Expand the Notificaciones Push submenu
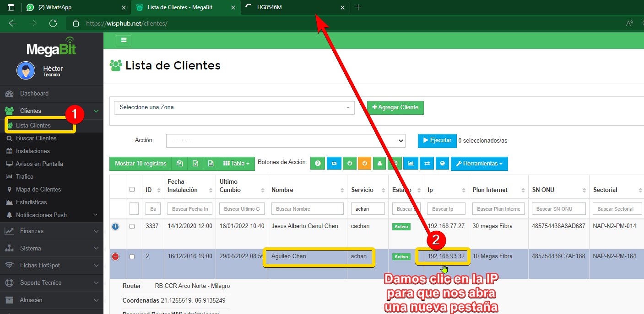 point(51,215)
